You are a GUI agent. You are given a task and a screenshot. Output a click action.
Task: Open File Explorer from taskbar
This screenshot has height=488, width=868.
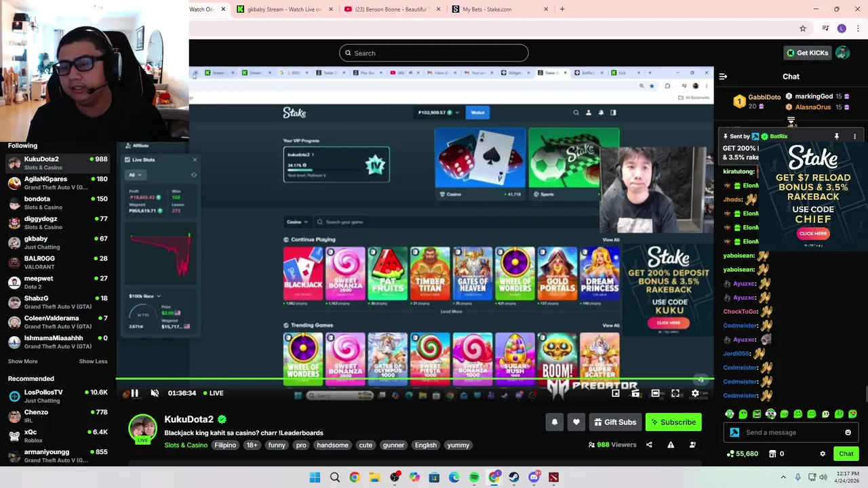374,478
